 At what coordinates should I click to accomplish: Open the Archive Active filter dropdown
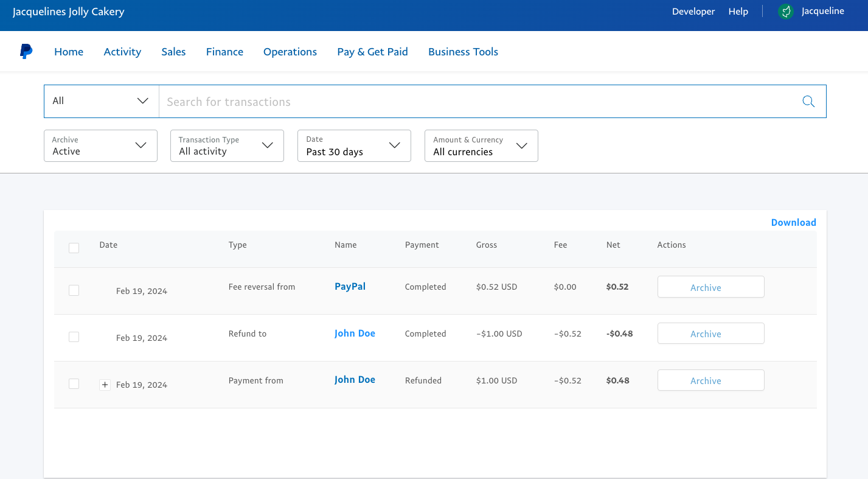pyautogui.click(x=100, y=145)
